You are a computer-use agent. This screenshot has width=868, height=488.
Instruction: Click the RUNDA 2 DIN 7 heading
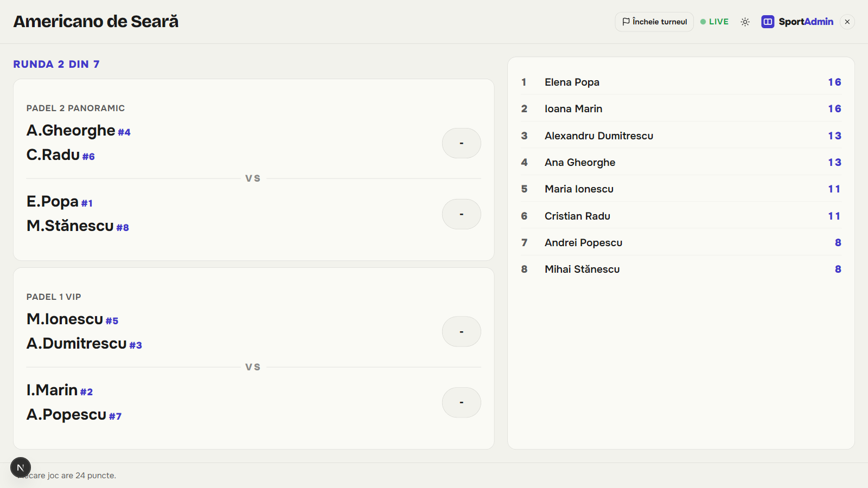(56, 64)
